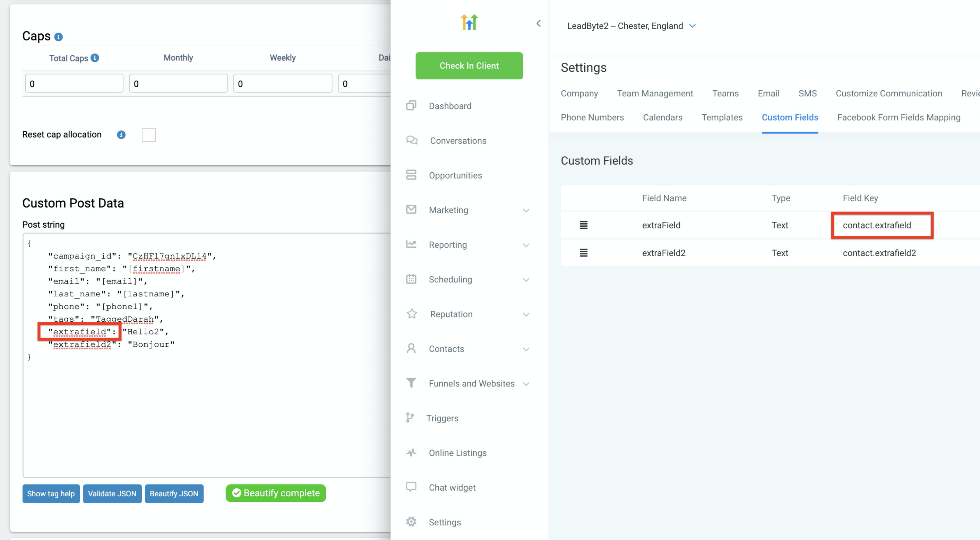Click the contact.extrafield field key

click(877, 225)
